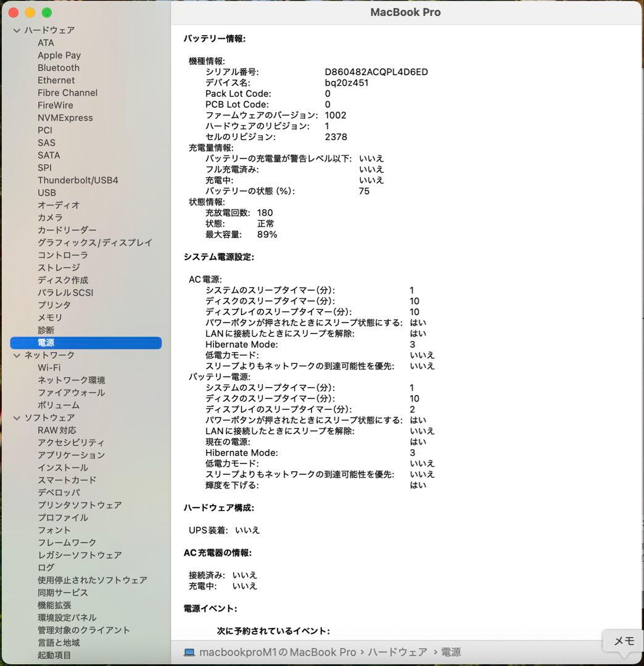Click ハードウェア in the breadcrumb path
The height and width of the screenshot is (666, 644).
(395, 652)
